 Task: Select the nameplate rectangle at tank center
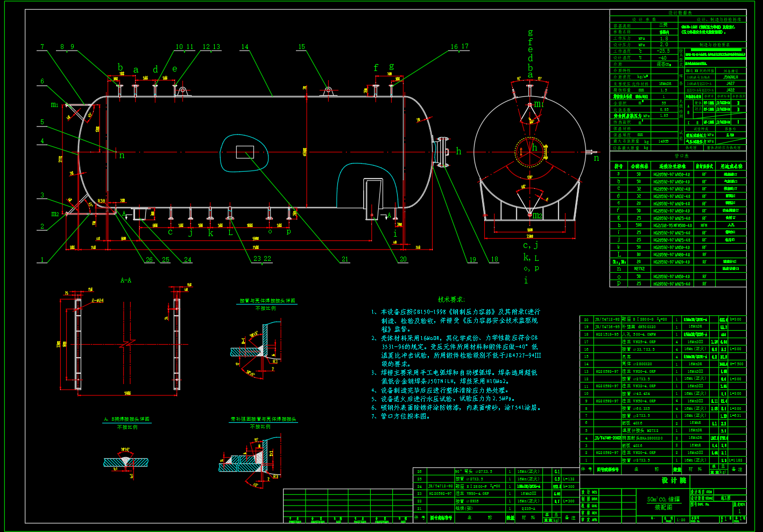pyautogui.click(x=245, y=152)
